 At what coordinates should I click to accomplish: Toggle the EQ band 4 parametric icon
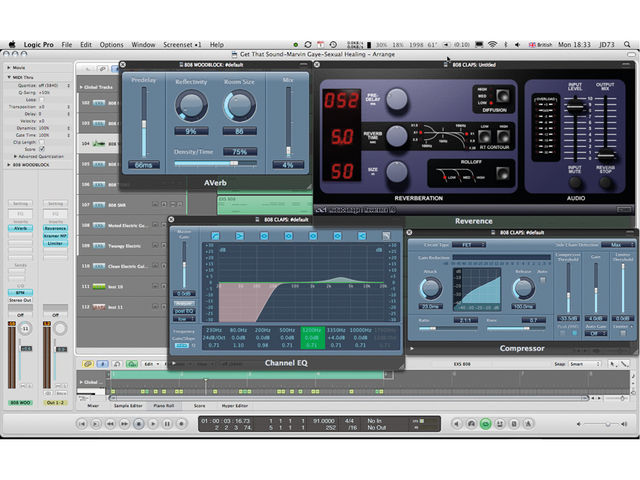click(289, 236)
